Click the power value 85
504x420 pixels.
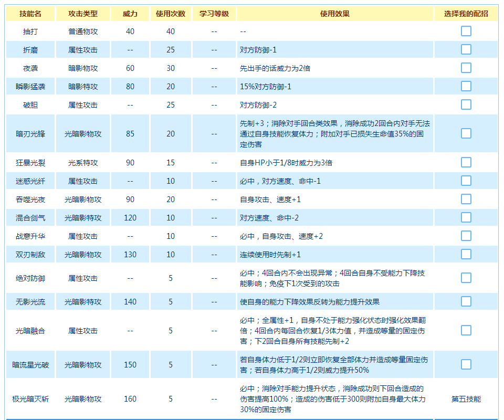[x=130, y=134]
